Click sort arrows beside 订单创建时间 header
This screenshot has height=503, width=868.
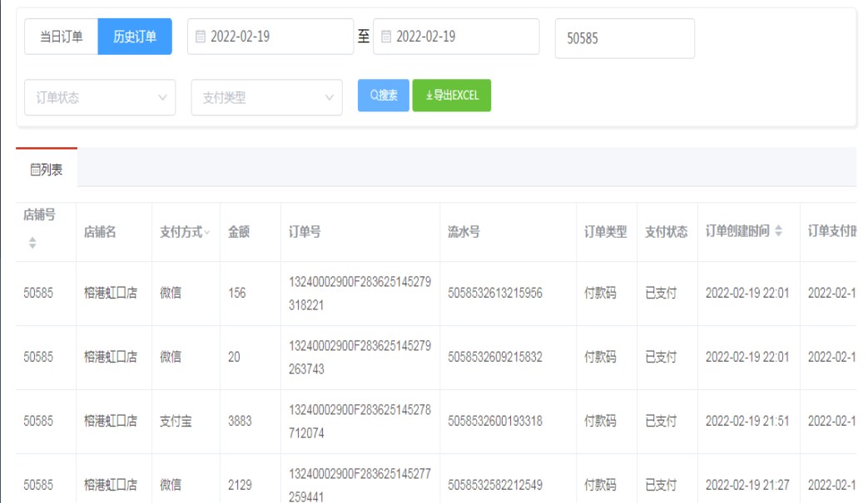(778, 232)
